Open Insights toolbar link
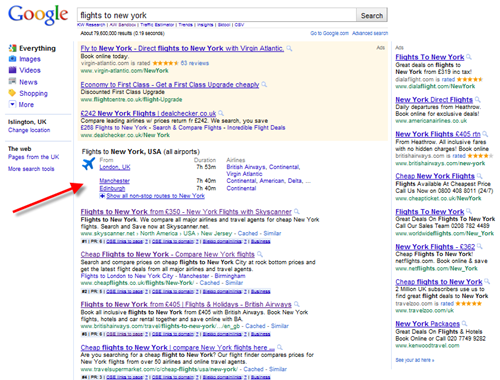Image resolution: width=500 pixels, height=380 pixels. pos(205,25)
